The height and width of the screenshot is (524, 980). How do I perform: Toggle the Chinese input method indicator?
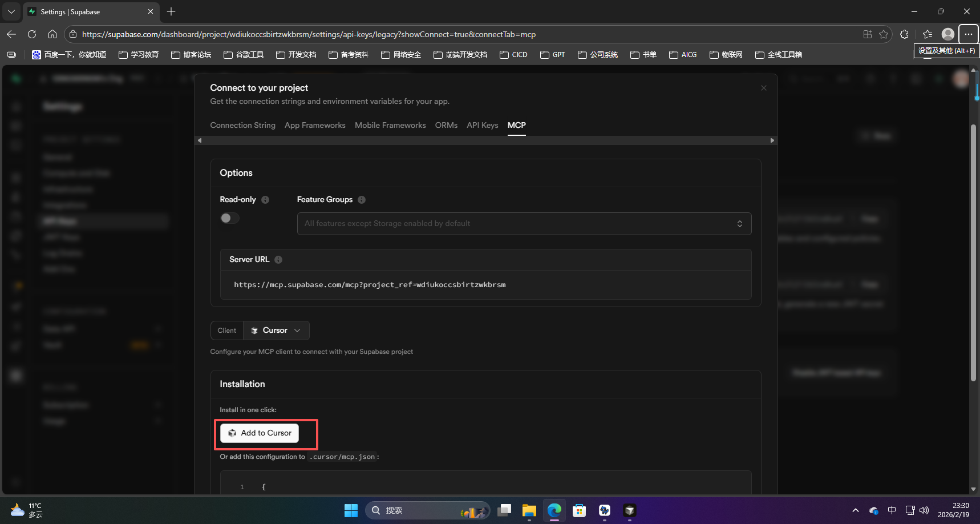892,510
